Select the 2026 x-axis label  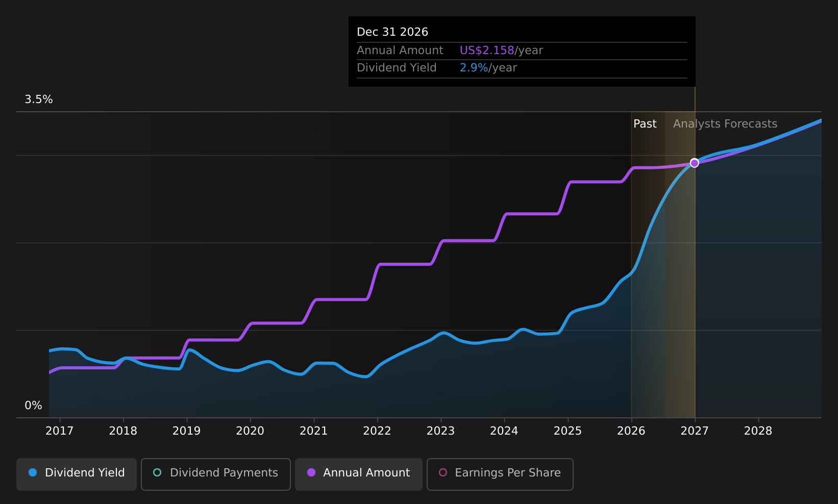pyautogui.click(x=631, y=431)
